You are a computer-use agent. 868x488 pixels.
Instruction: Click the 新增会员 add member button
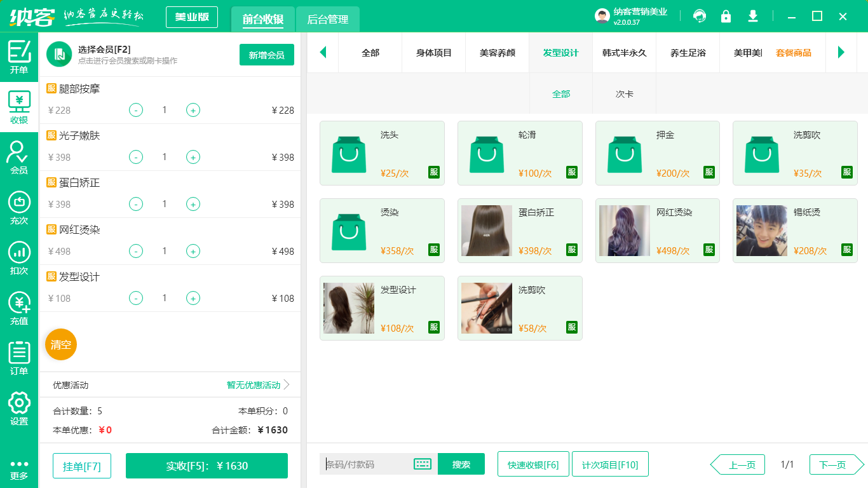pos(266,55)
